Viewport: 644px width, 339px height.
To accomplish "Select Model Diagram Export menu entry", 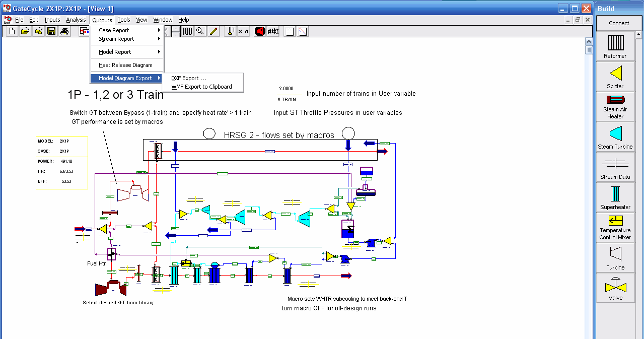I will (127, 78).
